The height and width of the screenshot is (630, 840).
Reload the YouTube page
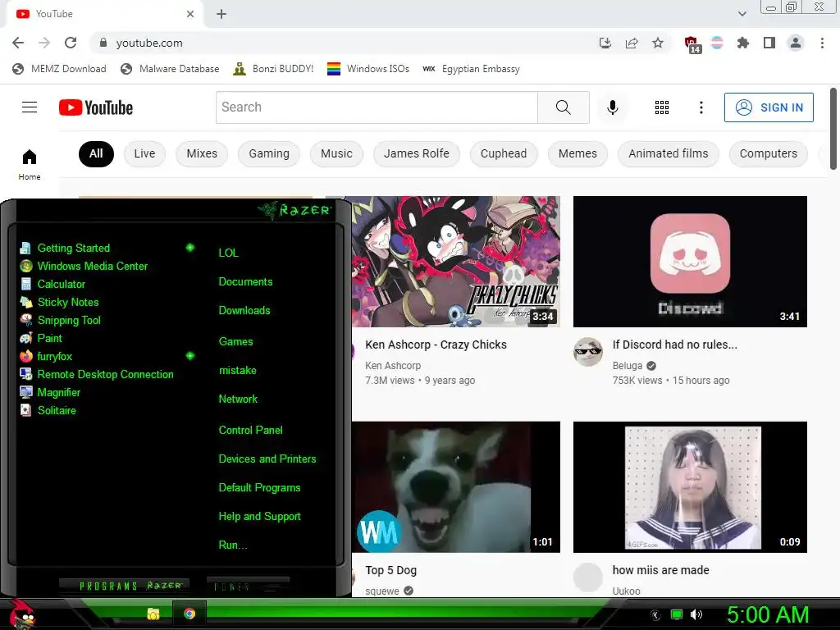[x=71, y=43]
